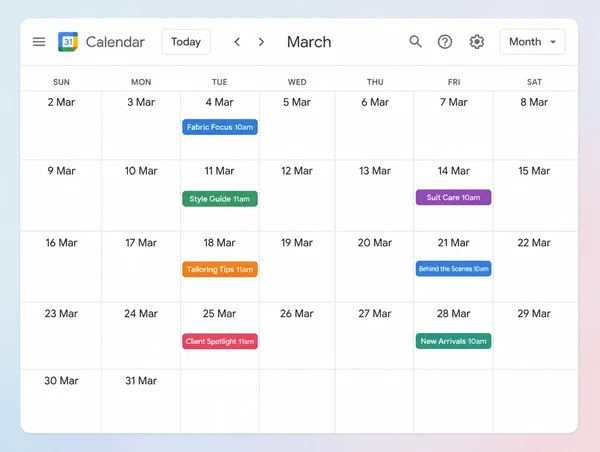
Task: Open the Behind the Scenes 10am event
Action: coord(453,269)
